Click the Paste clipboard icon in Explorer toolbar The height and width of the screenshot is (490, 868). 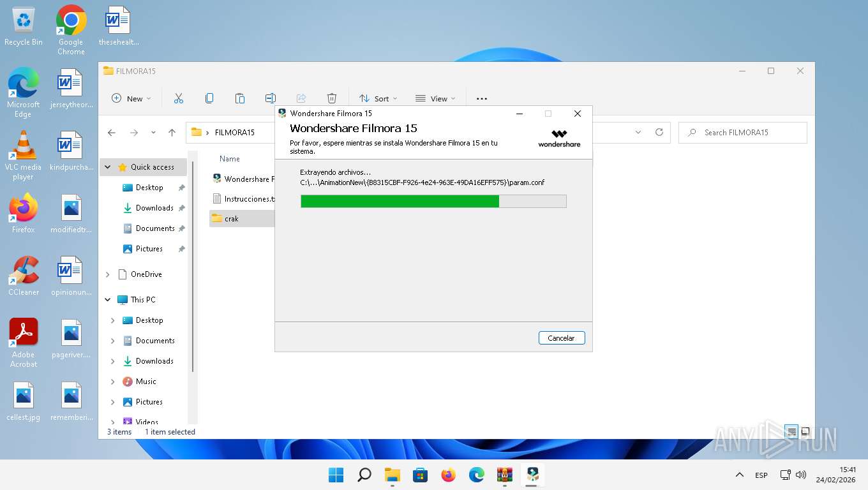tap(239, 98)
